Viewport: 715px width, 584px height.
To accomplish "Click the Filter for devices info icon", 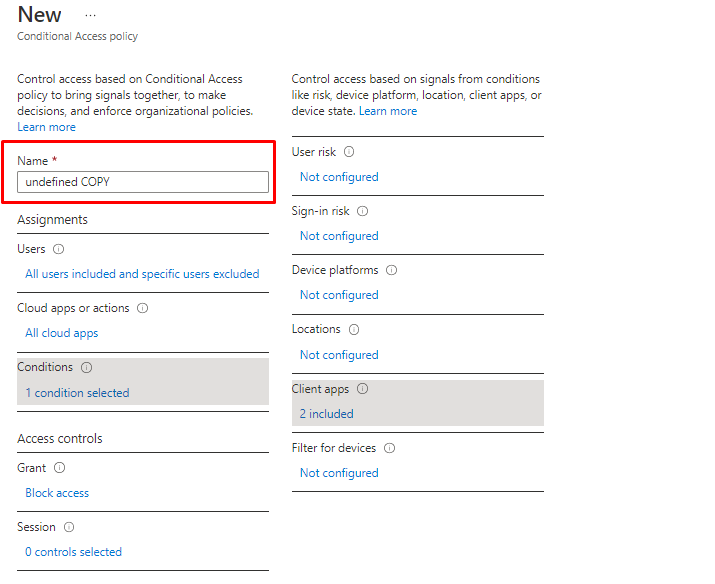I will tap(389, 448).
